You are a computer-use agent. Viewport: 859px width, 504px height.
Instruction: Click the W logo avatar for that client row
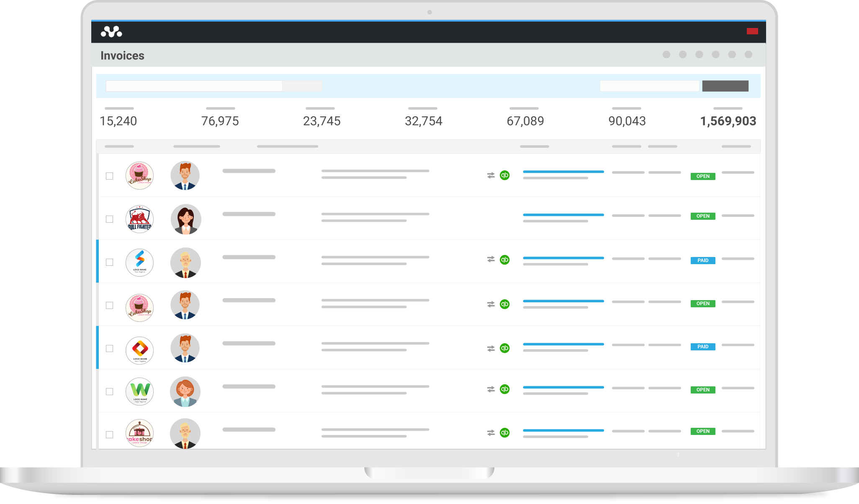click(x=140, y=391)
